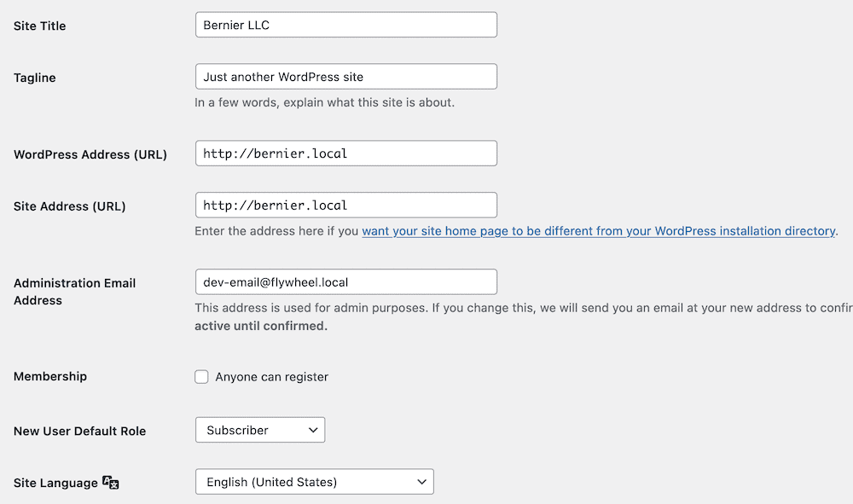Click into the Tagline text field
853x504 pixels.
[346, 77]
